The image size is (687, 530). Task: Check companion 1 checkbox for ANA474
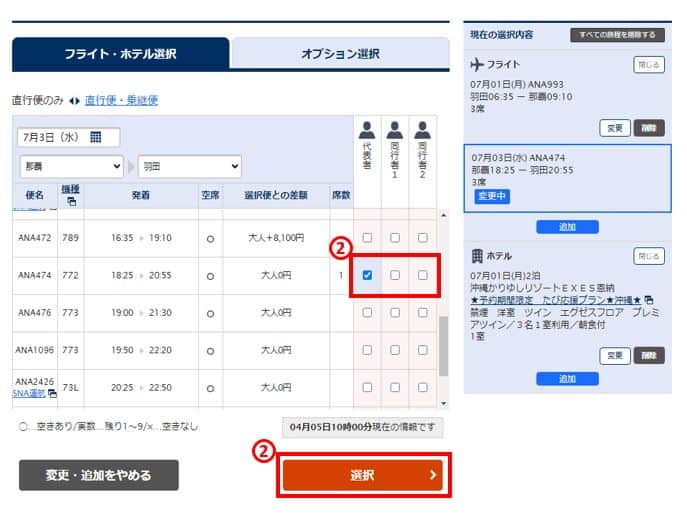(395, 275)
